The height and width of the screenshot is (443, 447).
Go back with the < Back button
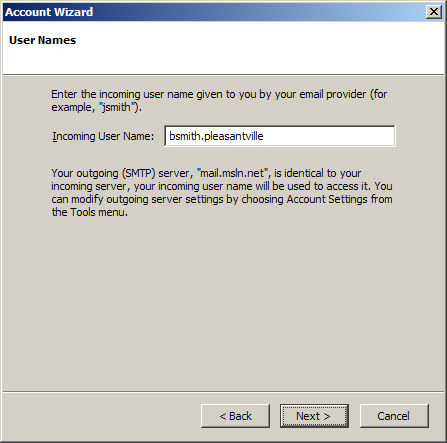tap(235, 416)
